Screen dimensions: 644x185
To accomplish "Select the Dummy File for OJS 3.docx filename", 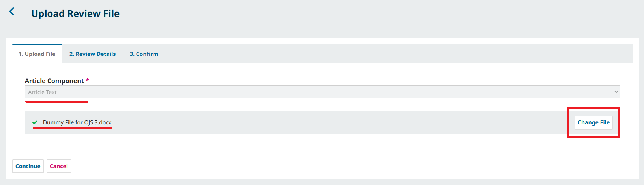I will click(x=77, y=122).
